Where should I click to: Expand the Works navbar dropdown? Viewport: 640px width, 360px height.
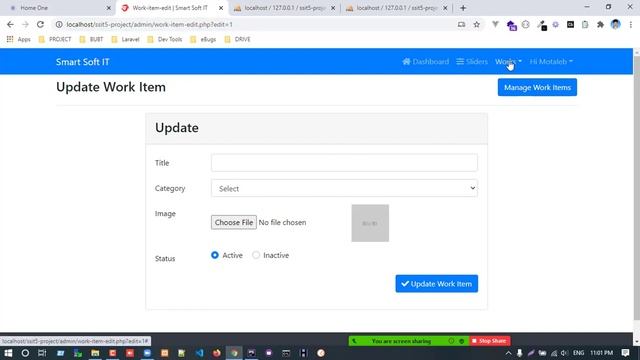coord(508,62)
